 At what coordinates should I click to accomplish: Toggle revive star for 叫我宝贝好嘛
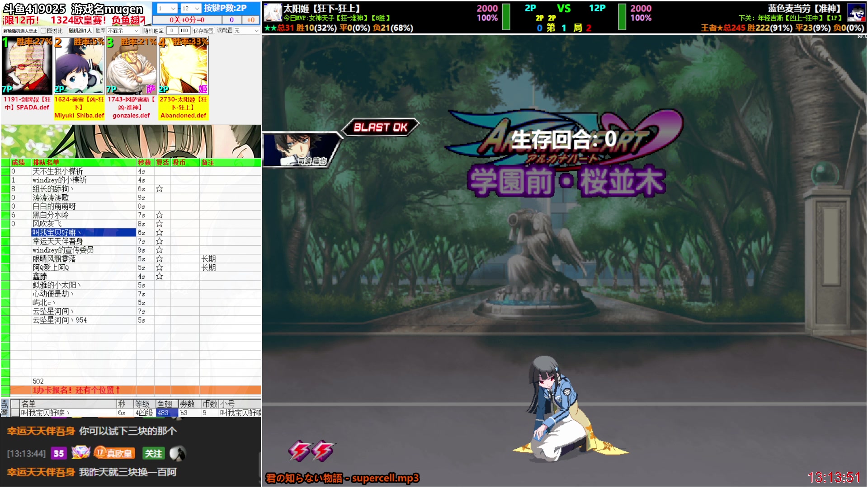click(x=160, y=233)
